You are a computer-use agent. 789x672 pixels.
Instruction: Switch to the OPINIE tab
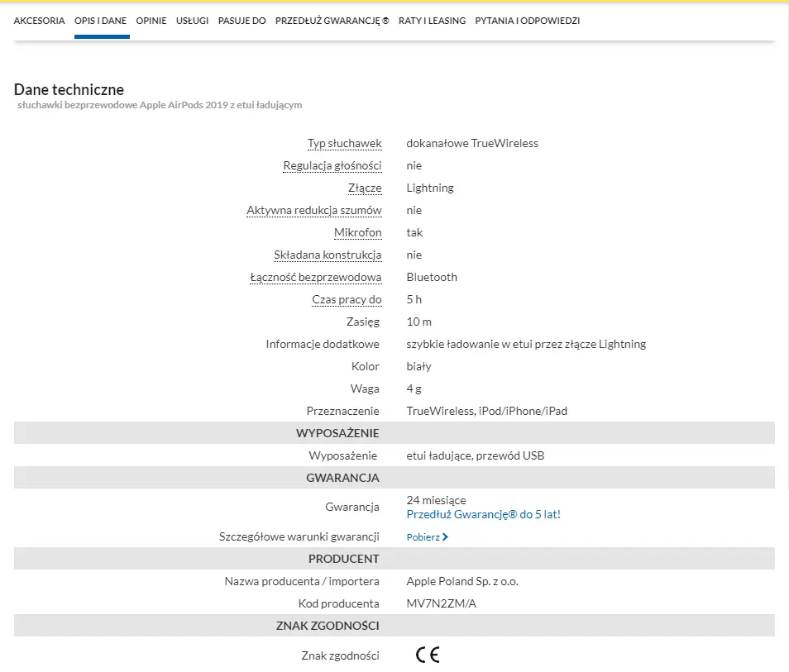pyautogui.click(x=151, y=21)
